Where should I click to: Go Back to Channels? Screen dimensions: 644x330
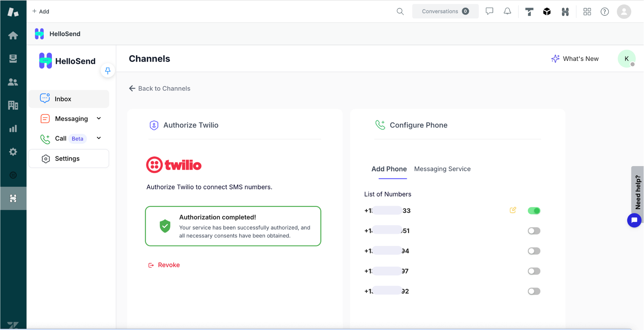(159, 89)
